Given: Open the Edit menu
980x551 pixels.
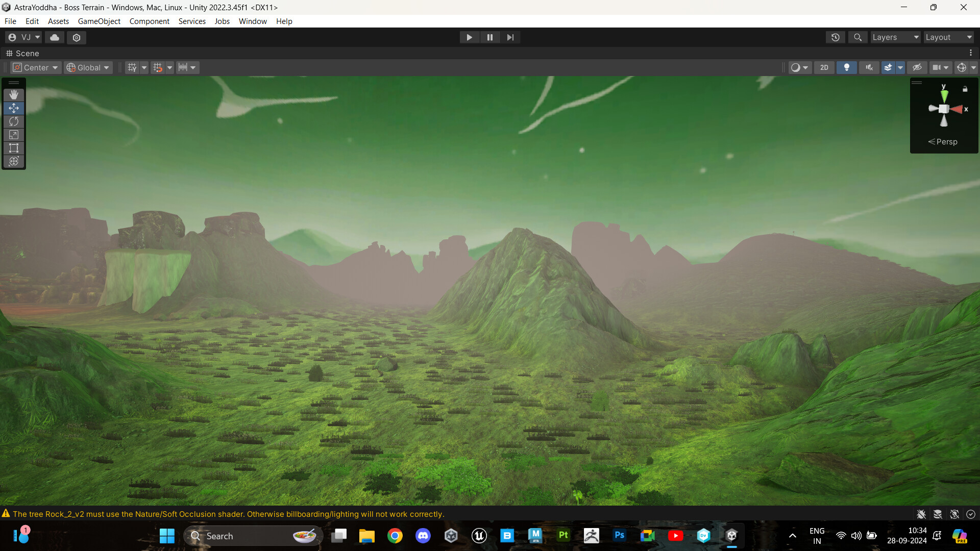Looking at the screenshot, I should 32,21.
